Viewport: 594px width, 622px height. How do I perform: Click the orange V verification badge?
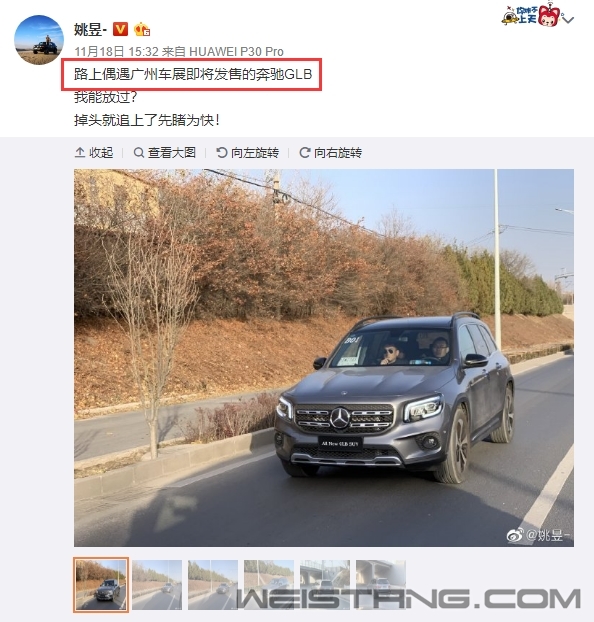click(121, 29)
